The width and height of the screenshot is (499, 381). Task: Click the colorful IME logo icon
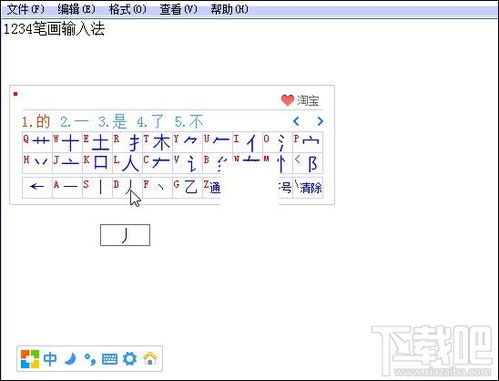click(x=30, y=359)
